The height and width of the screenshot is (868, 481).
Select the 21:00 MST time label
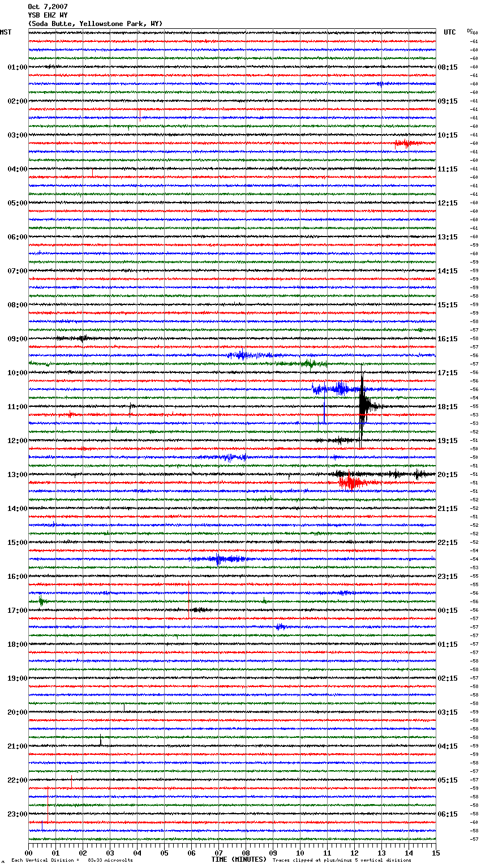(x=17, y=746)
